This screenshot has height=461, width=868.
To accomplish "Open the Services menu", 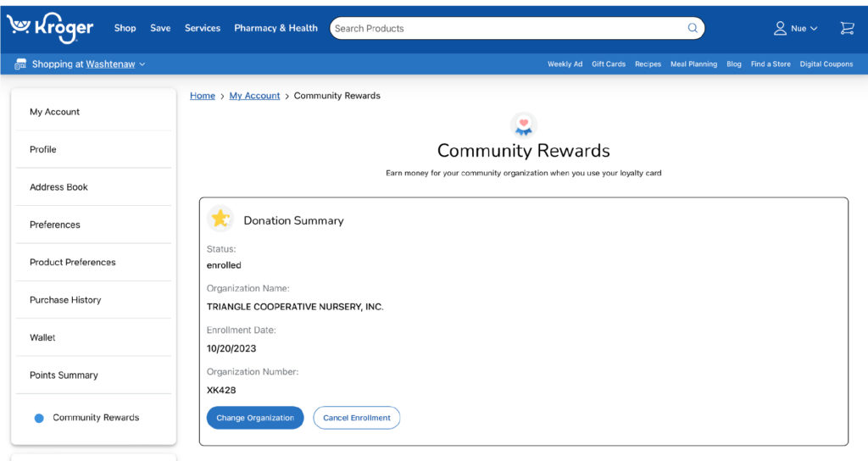I will tap(203, 28).
